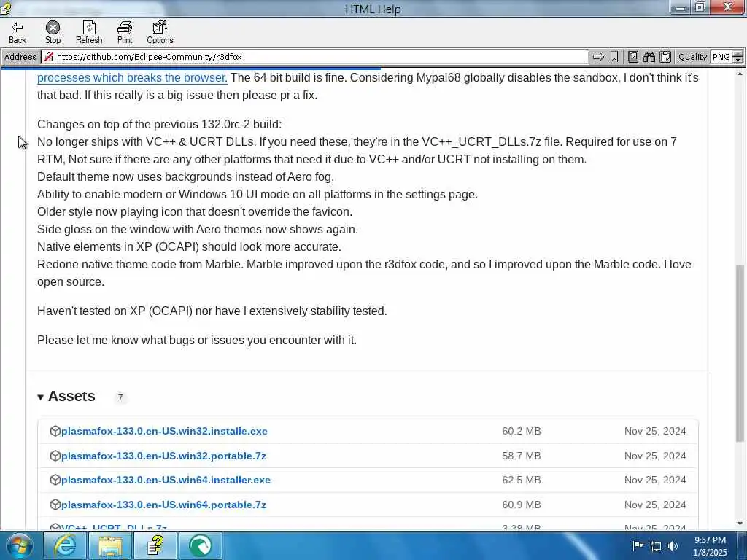This screenshot has width=747, height=560.
Task: Download plasmafox-133.0 win64 installer exe
Action: [166, 480]
